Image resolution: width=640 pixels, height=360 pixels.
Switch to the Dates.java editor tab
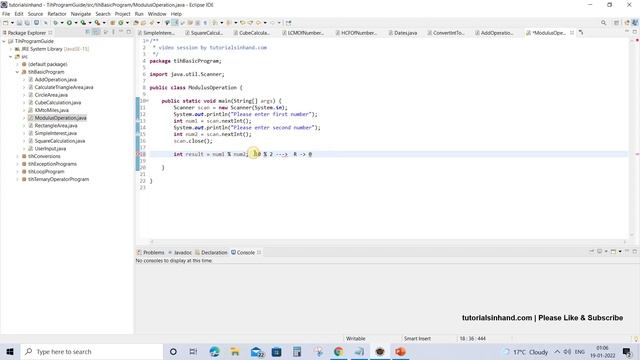(403, 33)
